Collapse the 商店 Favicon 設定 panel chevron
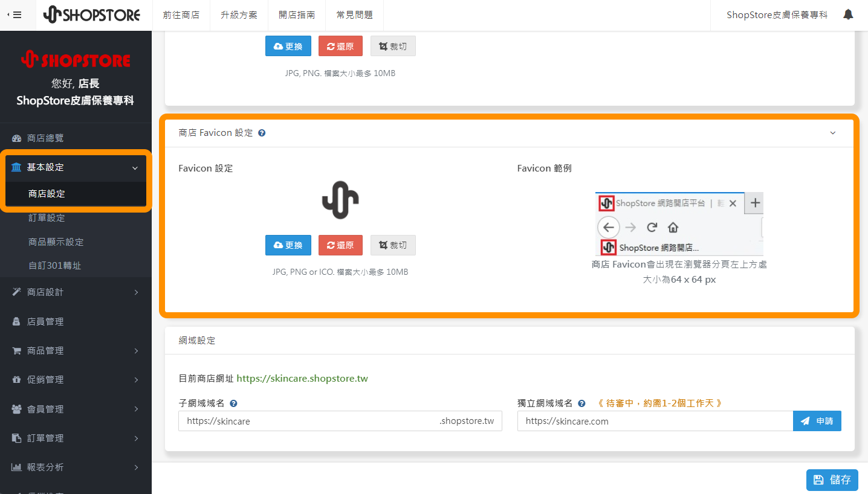This screenshot has width=868, height=494. 832,133
